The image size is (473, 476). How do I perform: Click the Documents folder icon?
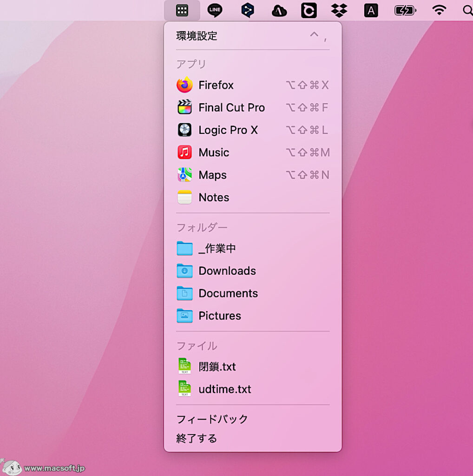click(x=184, y=293)
